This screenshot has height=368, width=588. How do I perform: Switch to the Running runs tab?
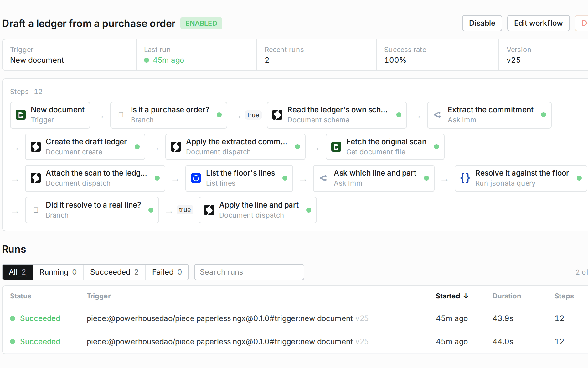(58, 272)
